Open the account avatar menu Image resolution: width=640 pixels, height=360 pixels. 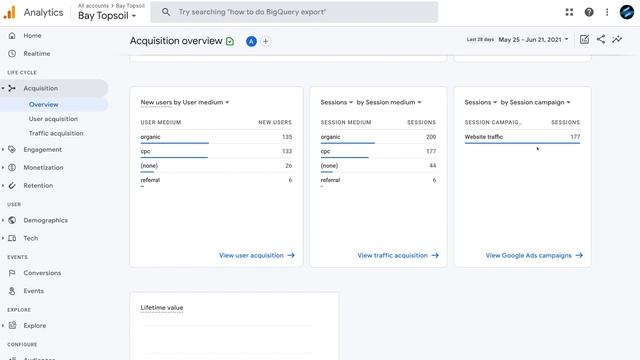(627, 12)
